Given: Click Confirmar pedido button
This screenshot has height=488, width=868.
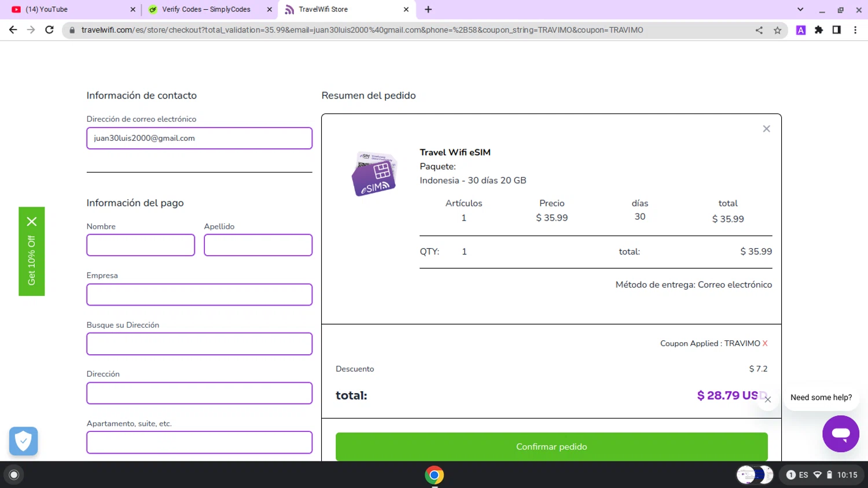Looking at the screenshot, I should 551,446.
